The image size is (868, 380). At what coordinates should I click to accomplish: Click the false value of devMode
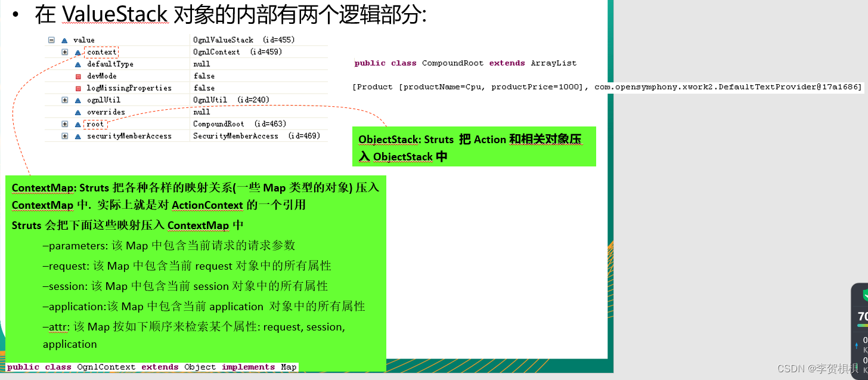(x=204, y=76)
